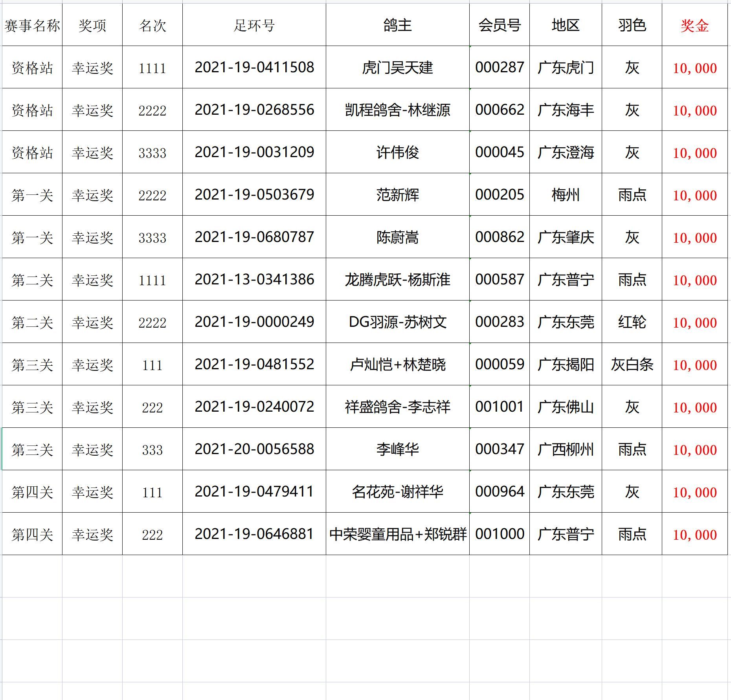This screenshot has height=700, width=731.
Task: Click ring number 2021-19-0680787
Action: pyautogui.click(x=254, y=237)
